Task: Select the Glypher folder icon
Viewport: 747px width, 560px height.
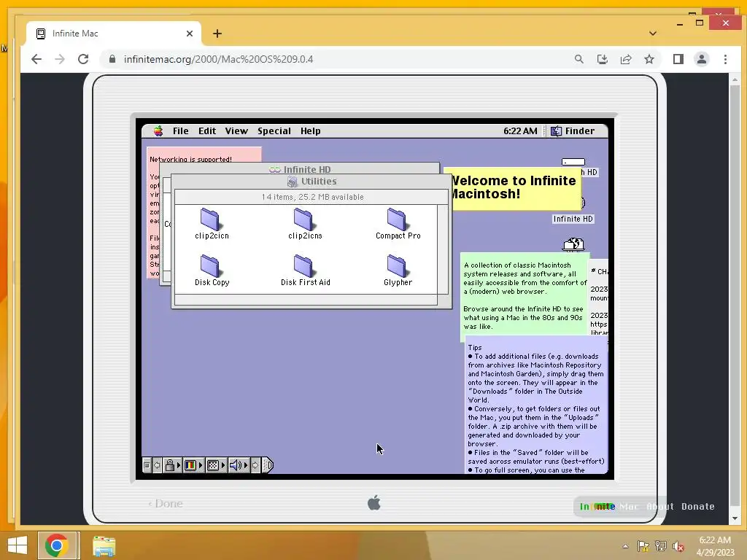Action: pos(396,265)
